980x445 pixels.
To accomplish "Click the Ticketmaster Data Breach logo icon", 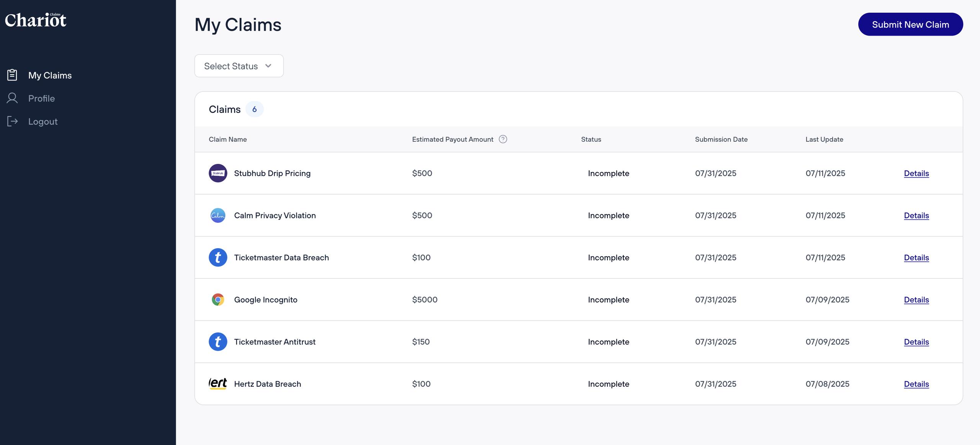I will tap(218, 257).
